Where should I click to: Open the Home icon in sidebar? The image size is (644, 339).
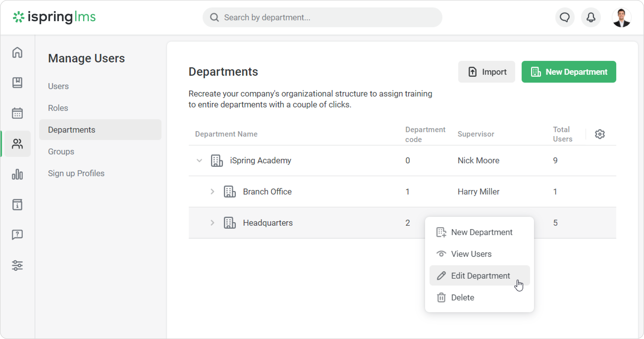pos(17,52)
